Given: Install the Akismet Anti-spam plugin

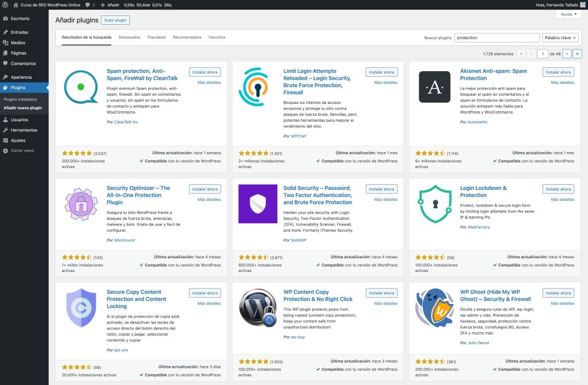Looking at the screenshot, I should click(x=558, y=72).
